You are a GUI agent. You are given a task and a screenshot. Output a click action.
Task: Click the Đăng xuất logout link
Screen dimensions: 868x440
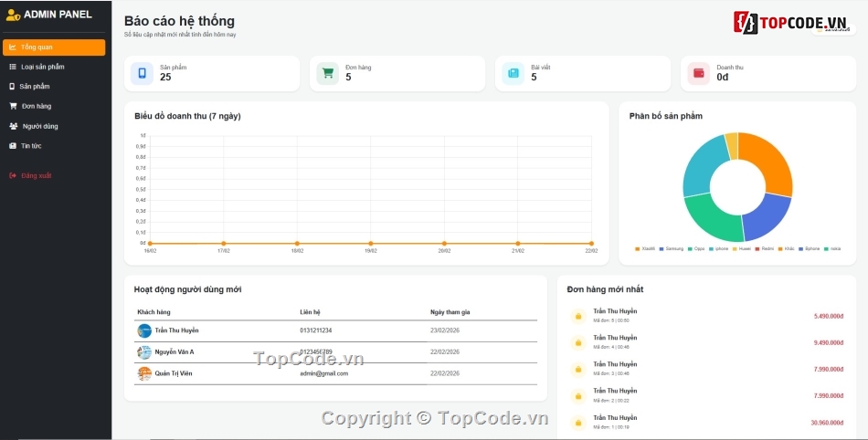[x=36, y=175]
